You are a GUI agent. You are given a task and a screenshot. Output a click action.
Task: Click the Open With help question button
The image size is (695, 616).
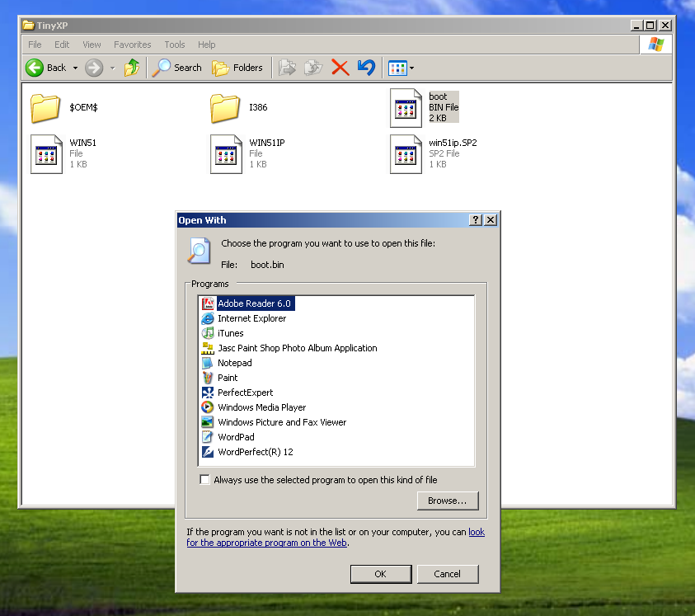pyautogui.click(x=475, y=220)
